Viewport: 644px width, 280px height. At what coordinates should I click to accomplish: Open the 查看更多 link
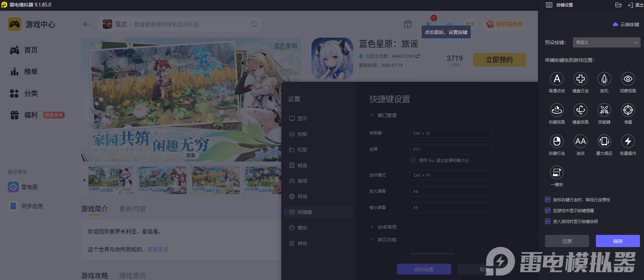pos(158,249)
